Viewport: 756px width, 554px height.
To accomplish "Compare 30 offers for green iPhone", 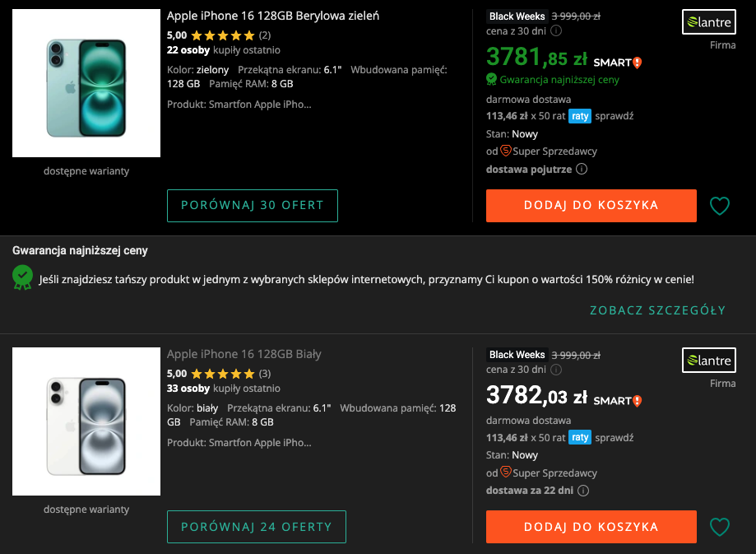I will (253, 206).
